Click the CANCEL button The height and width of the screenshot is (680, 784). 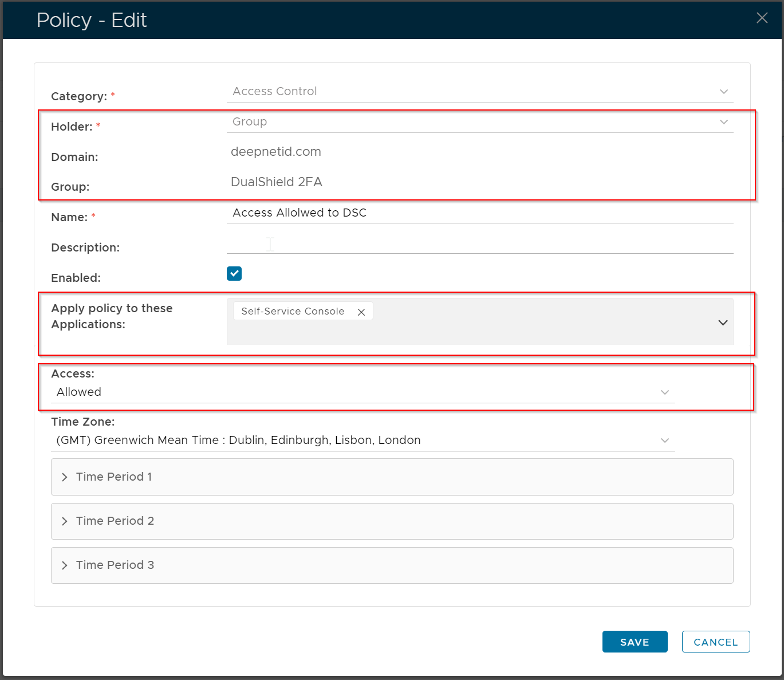715,642
